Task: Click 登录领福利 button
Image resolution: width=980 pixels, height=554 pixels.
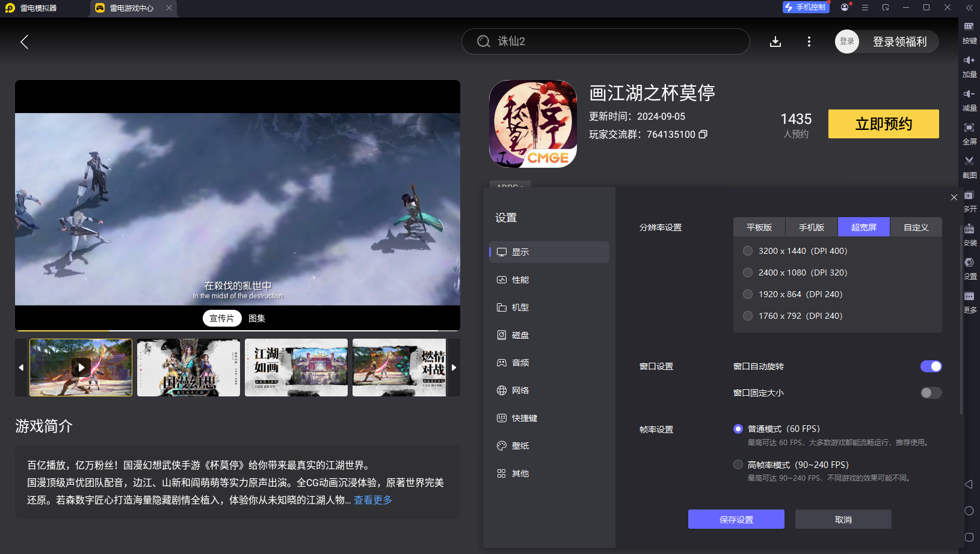Action: pyautogui.click(x=899, y=42)
